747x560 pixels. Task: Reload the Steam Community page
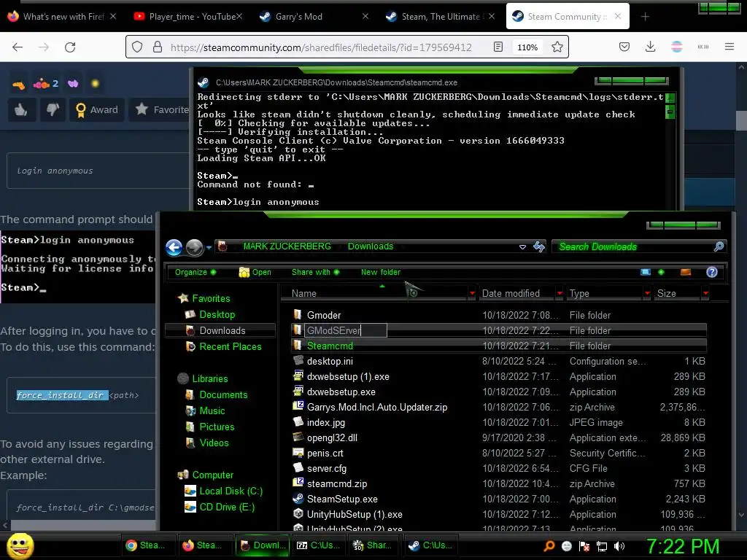[70, 47]
